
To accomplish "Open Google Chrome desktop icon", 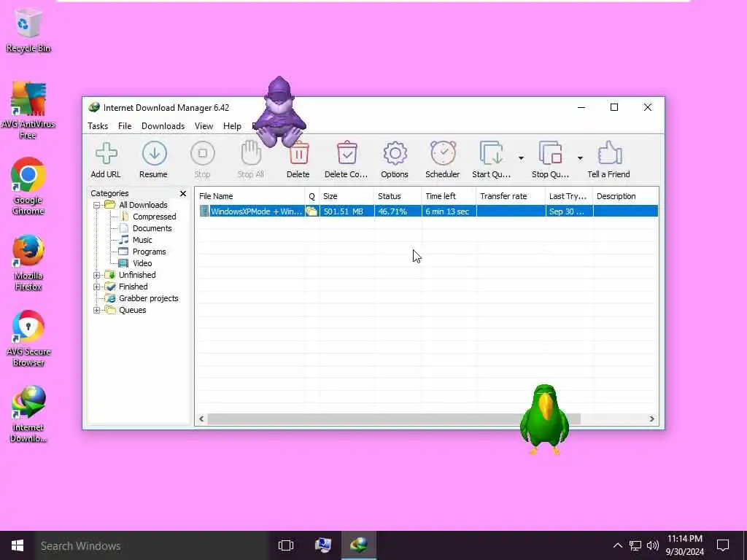I will [28, 187].
